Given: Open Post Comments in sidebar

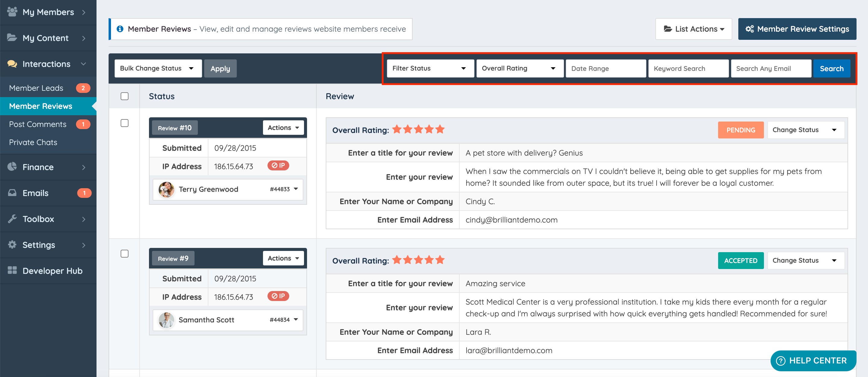Looking at the screenshot, I should [38, 124].
